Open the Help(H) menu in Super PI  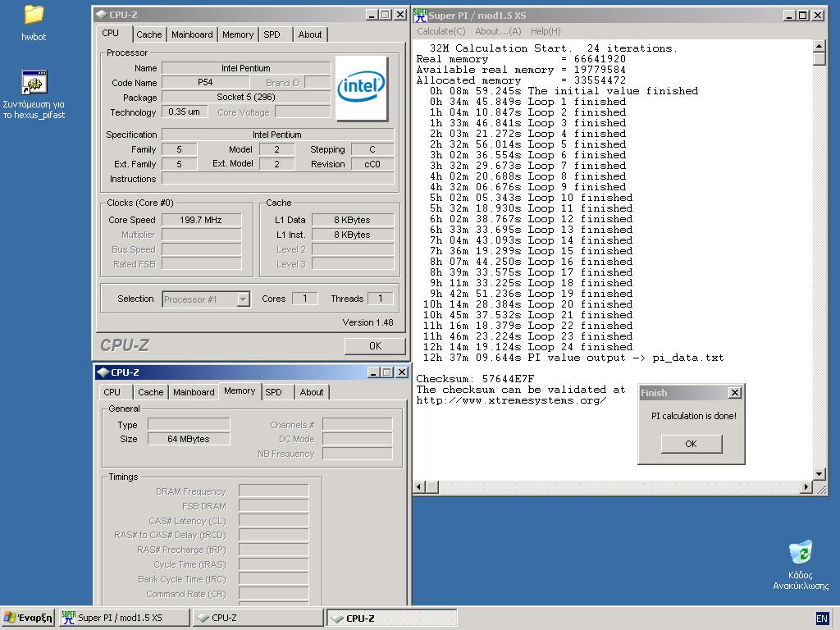point(546,31)
